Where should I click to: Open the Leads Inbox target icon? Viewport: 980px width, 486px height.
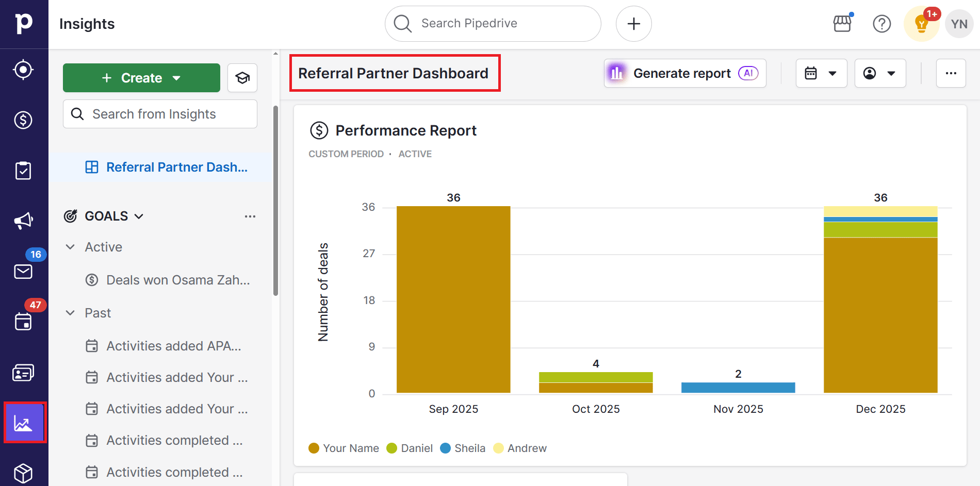(24, 69)
